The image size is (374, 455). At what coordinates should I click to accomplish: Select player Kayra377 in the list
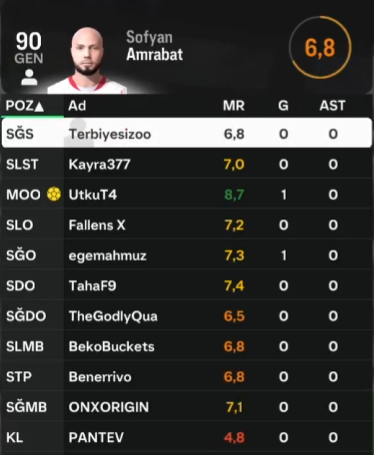click(x=187, y=164)
